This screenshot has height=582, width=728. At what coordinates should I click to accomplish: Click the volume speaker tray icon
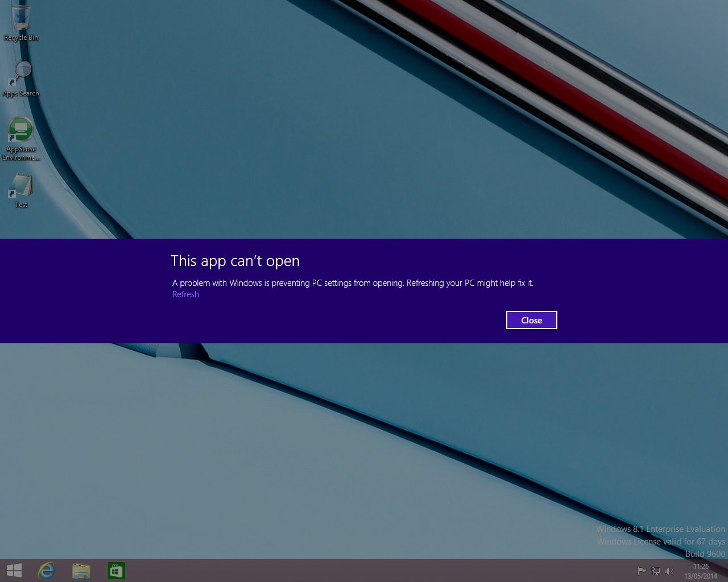click(x=669, y=571)
